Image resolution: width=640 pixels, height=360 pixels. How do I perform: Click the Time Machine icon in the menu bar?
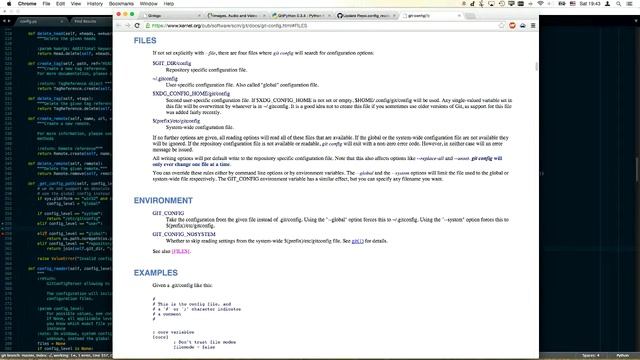[502, 4]
